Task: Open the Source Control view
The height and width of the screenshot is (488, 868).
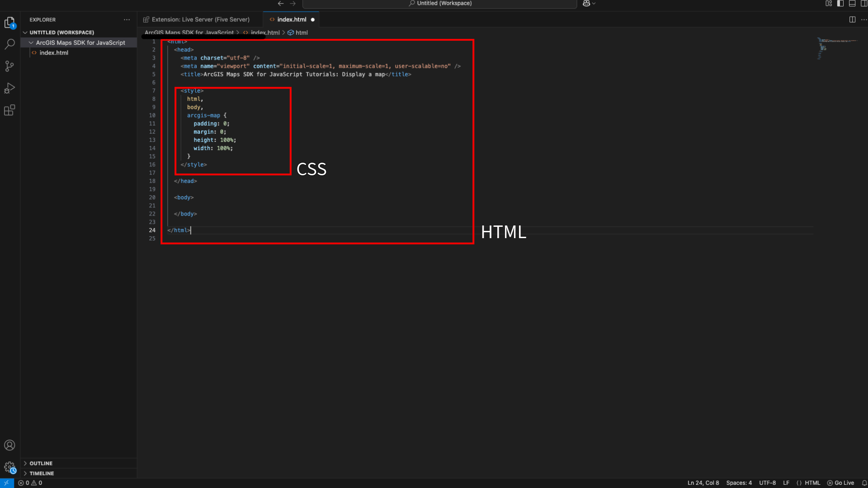Action: (x=9, y=66)
